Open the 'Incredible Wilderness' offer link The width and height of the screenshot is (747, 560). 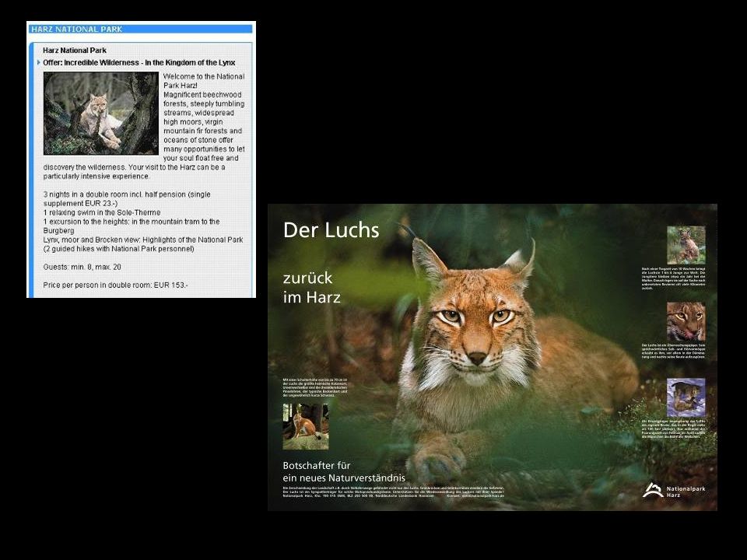139,62
